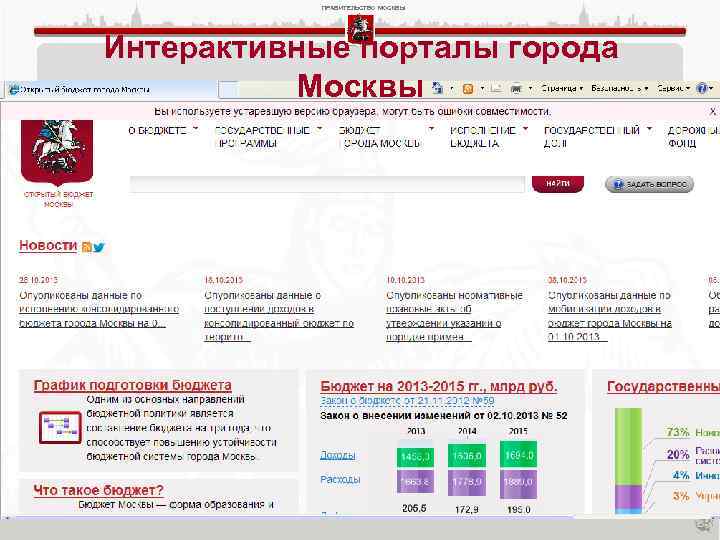The image size is (720, 540).
Task: Click the new blank browser tab
Action: click(228, 90)
